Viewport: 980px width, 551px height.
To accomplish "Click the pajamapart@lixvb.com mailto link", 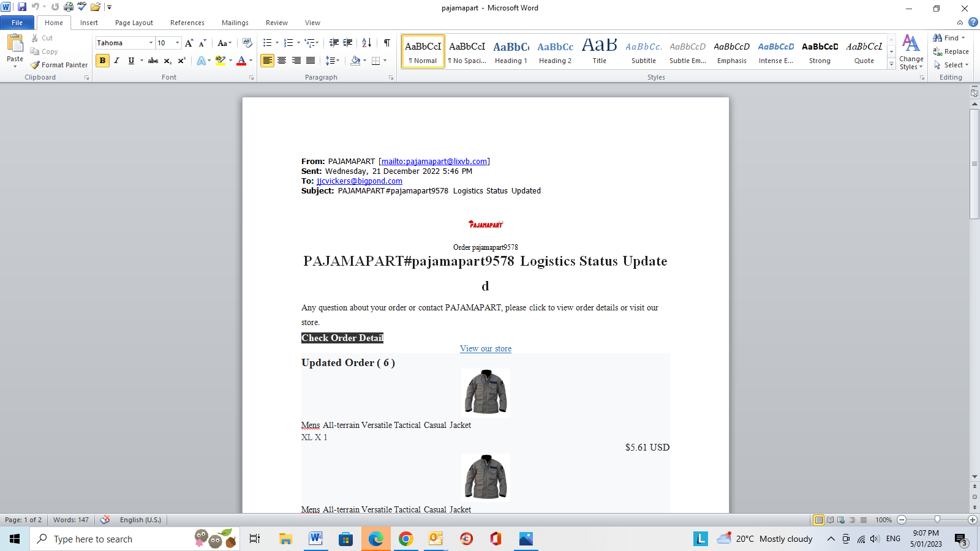I will [x=434, y=162].
